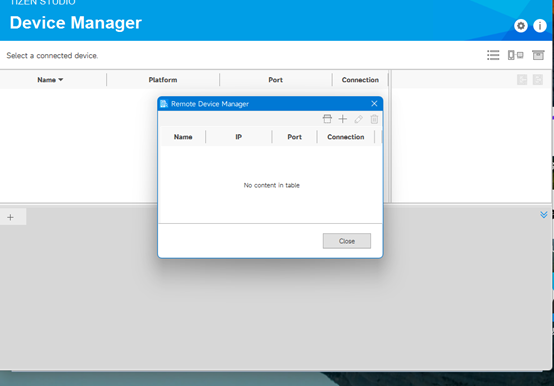The image size is (554, 386).
Task: Open Emulator Manager icon in main toolbar
Action: point(538,55)
